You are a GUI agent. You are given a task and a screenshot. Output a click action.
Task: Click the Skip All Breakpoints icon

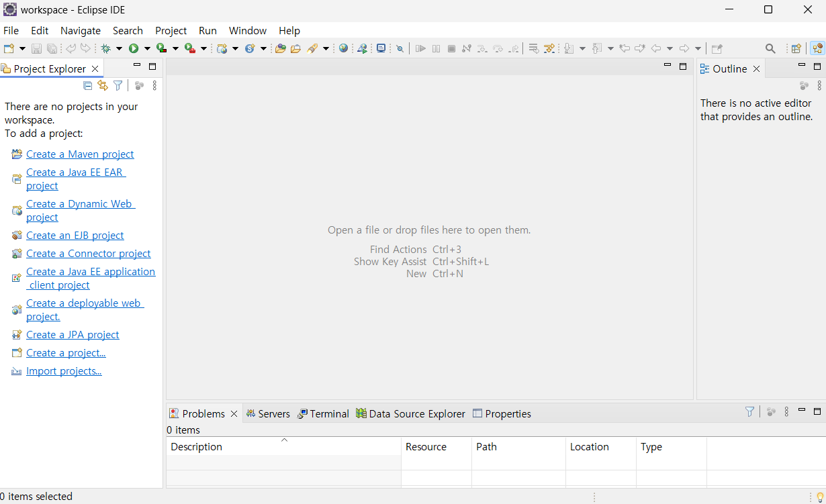pyautogui.click(x=400, y=48)
